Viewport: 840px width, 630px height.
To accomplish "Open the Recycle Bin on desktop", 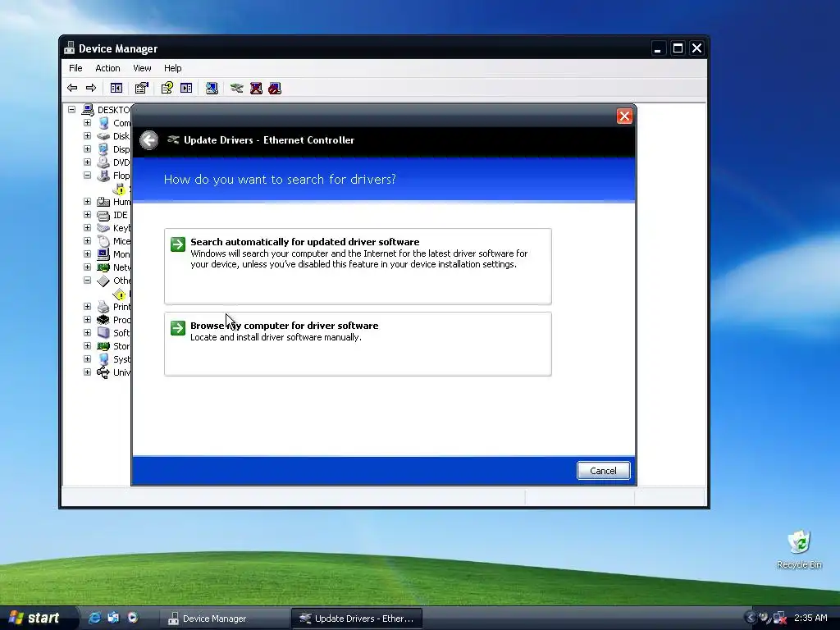I will click(799, 549).
